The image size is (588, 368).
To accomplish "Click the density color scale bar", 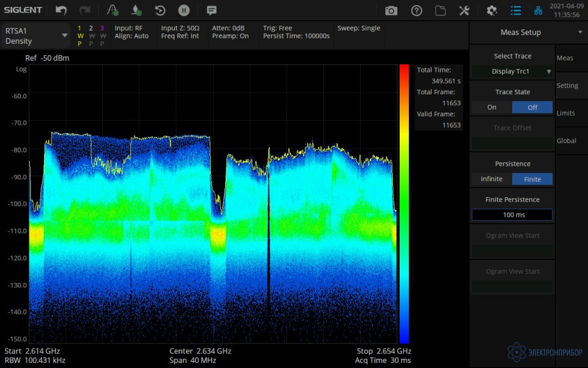I will point(404,204).
